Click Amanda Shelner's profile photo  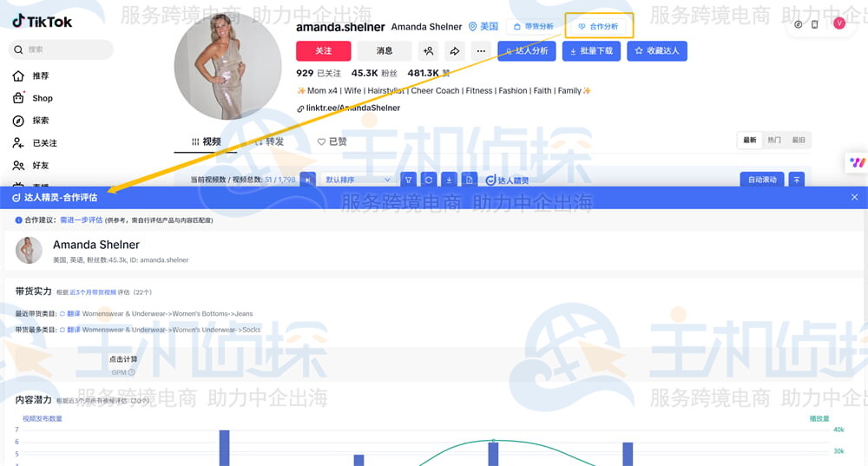pos(227,67)
